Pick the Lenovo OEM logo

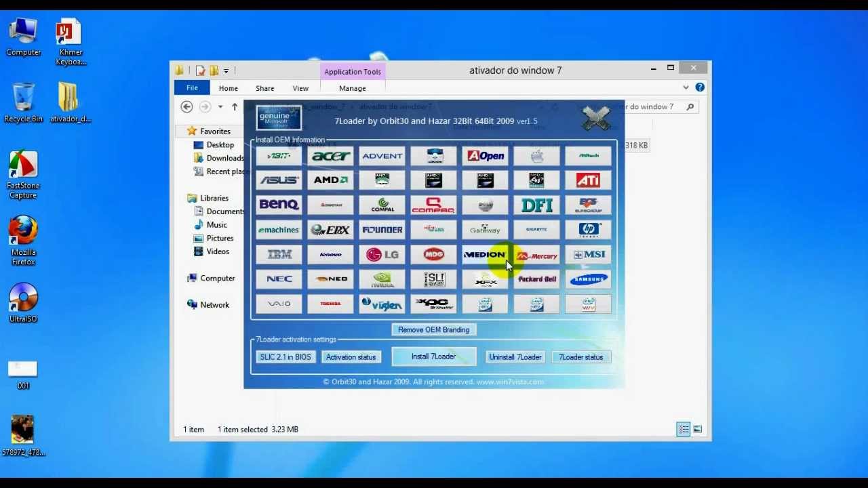point(331,255)
